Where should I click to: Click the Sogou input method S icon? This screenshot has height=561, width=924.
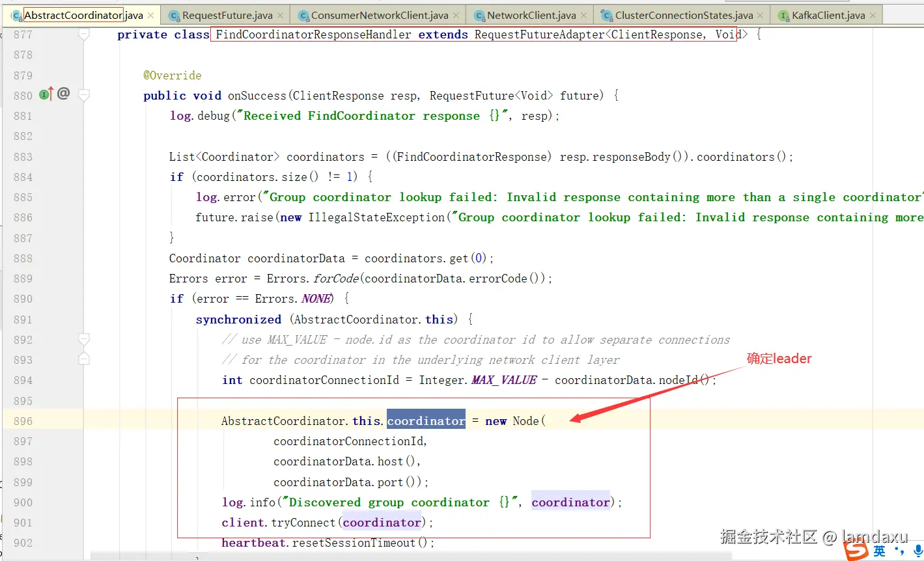click(856, 550)
